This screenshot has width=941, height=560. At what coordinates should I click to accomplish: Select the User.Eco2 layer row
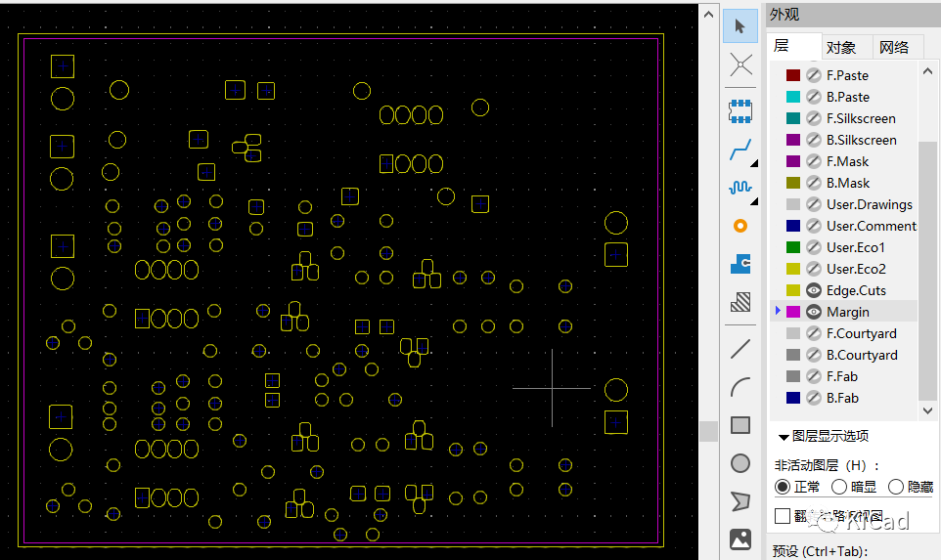844,269
